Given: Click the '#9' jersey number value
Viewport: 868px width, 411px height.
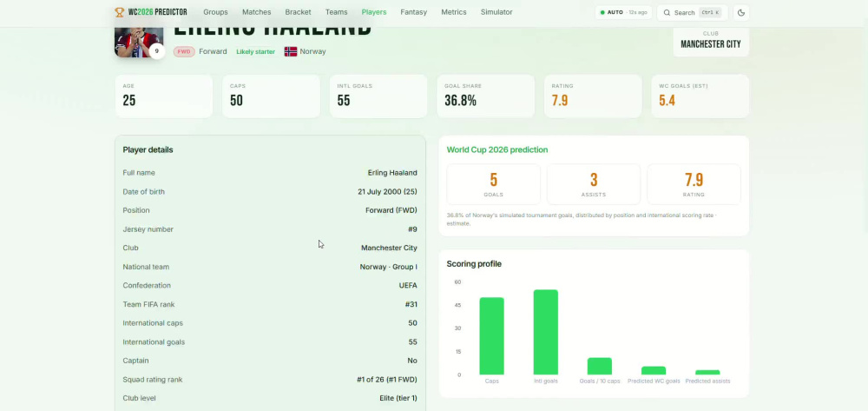Looking at the screenshot, I should coord(412,229).
